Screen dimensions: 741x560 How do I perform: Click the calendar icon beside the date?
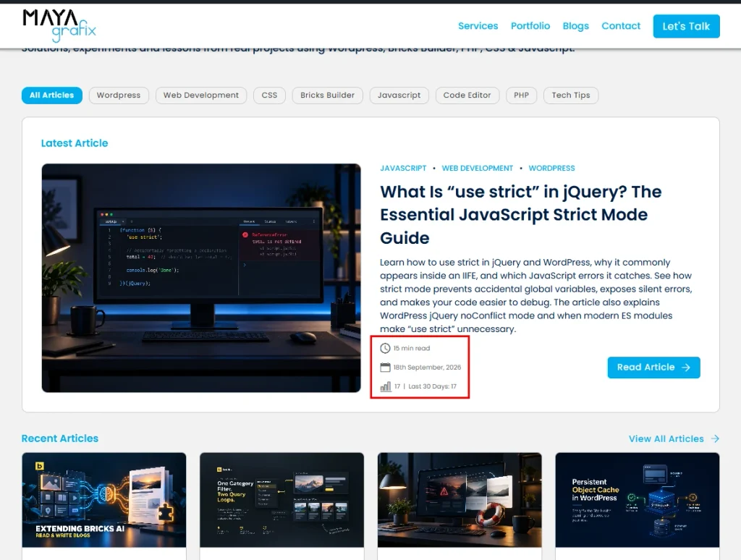385,368
